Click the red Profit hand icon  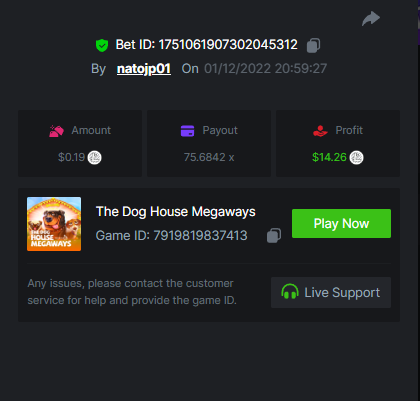[320, 131]
